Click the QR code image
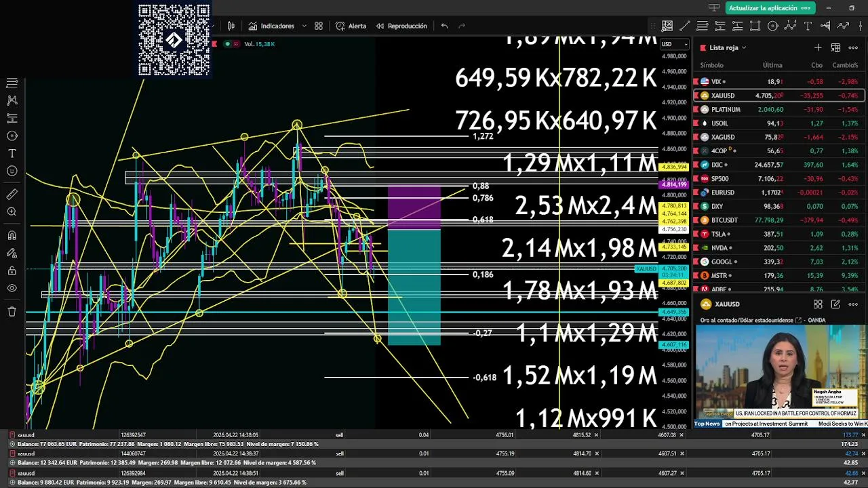The image size is (868, 488). 174,40
